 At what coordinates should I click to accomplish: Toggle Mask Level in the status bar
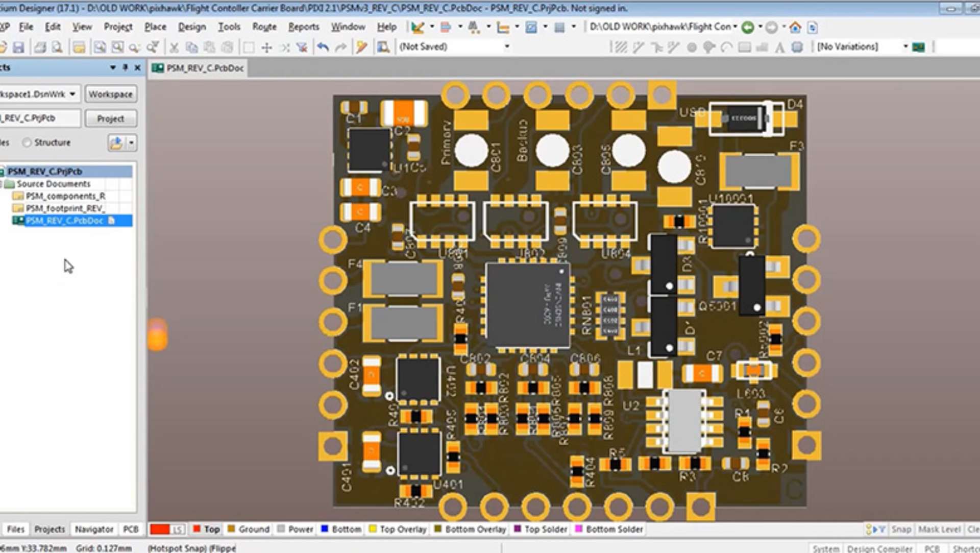pyautogui.click(x=939, y=530)
